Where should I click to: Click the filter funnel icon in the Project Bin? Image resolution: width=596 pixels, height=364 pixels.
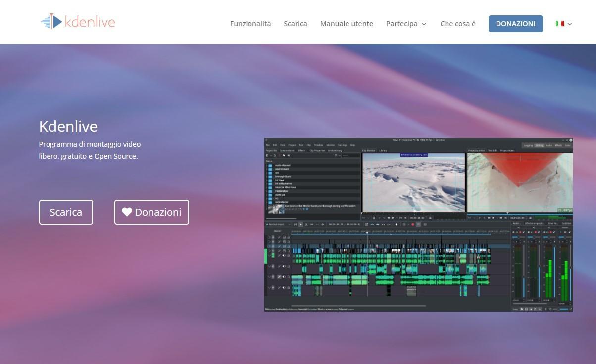pyautogui.click(x=336, y=155)
